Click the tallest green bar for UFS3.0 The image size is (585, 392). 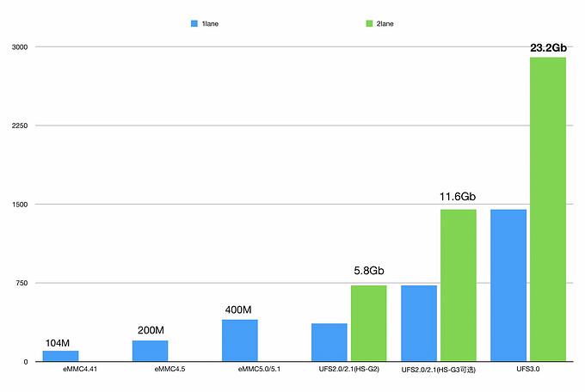[548, 209]
